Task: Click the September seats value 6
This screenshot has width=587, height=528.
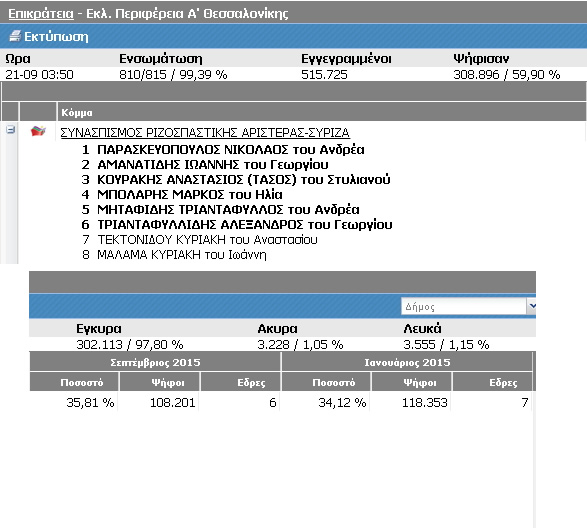Action: pos(273,403)
